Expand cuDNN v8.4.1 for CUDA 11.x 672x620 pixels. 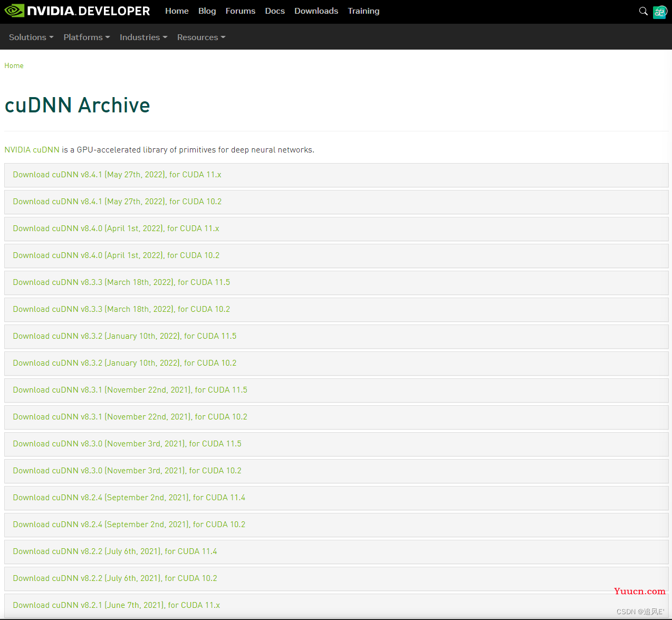point(336,175)
